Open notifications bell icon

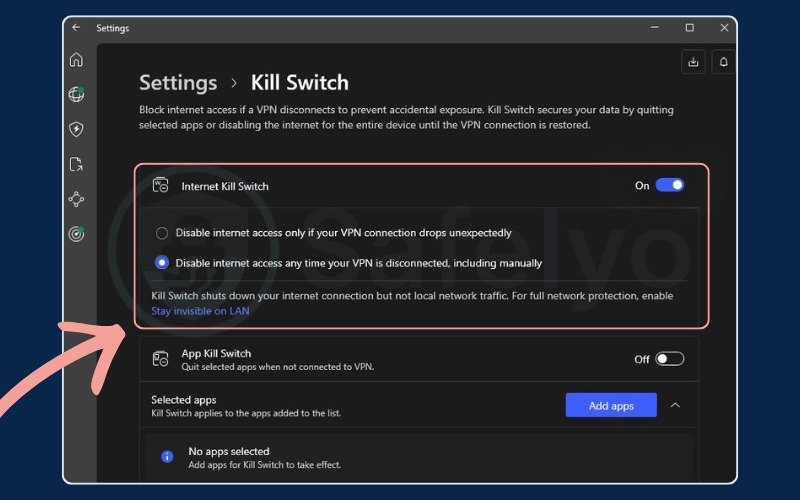click(723, 62)
